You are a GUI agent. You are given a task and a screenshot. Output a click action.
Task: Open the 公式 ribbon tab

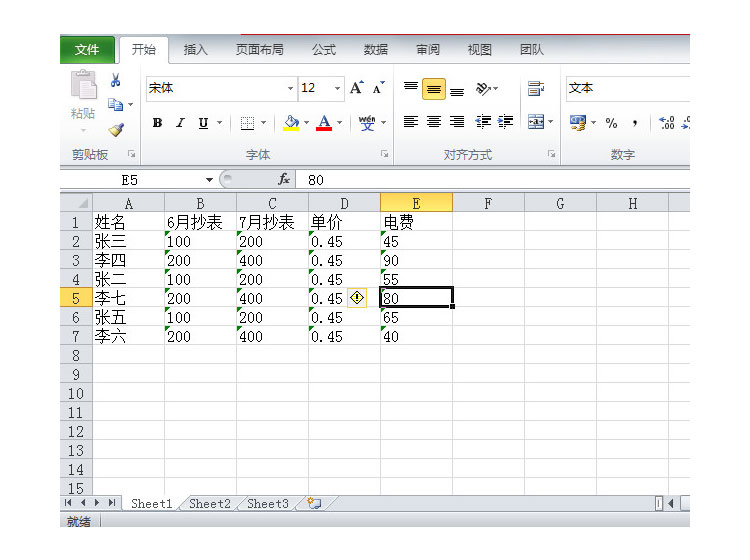pyautogui.click(x=323, y=49)
